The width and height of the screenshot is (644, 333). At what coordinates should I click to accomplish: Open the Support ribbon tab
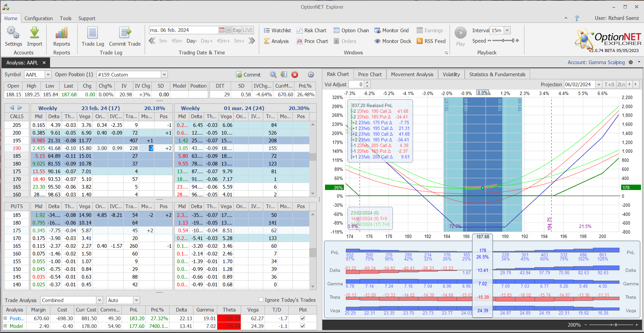(87, 18)
